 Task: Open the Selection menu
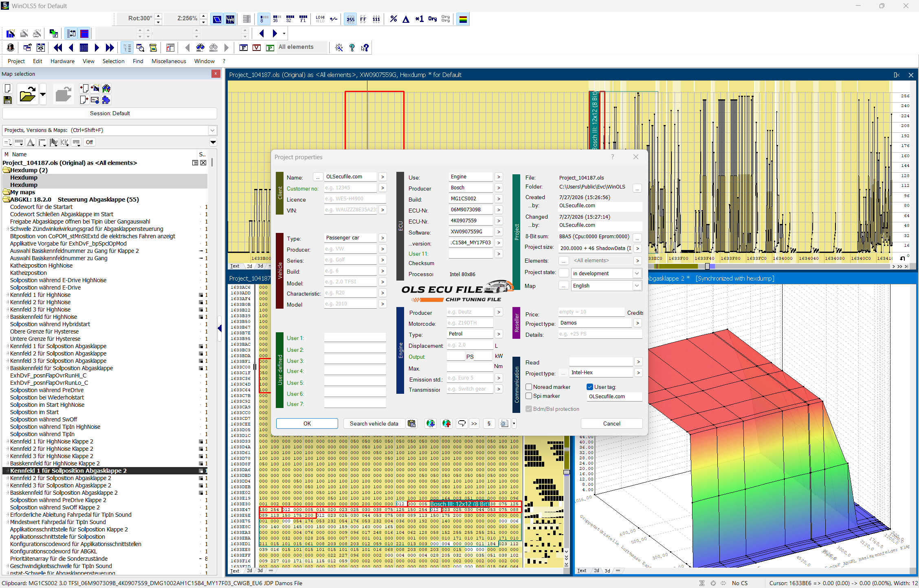[x=113, y=61]
